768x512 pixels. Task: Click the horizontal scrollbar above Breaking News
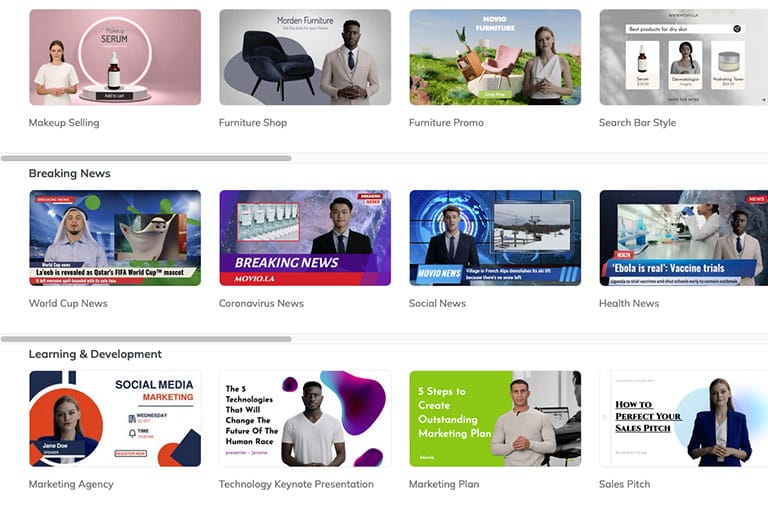point(146,158)
